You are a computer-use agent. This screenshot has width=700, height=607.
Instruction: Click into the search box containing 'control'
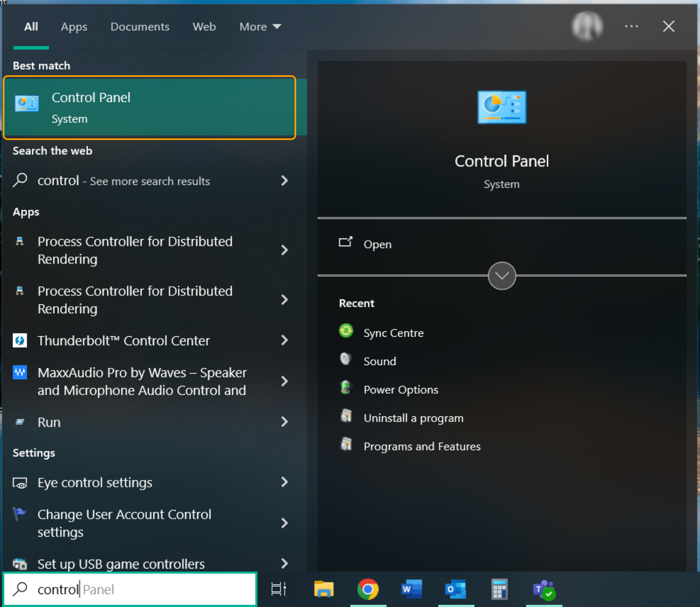(130, 590)
